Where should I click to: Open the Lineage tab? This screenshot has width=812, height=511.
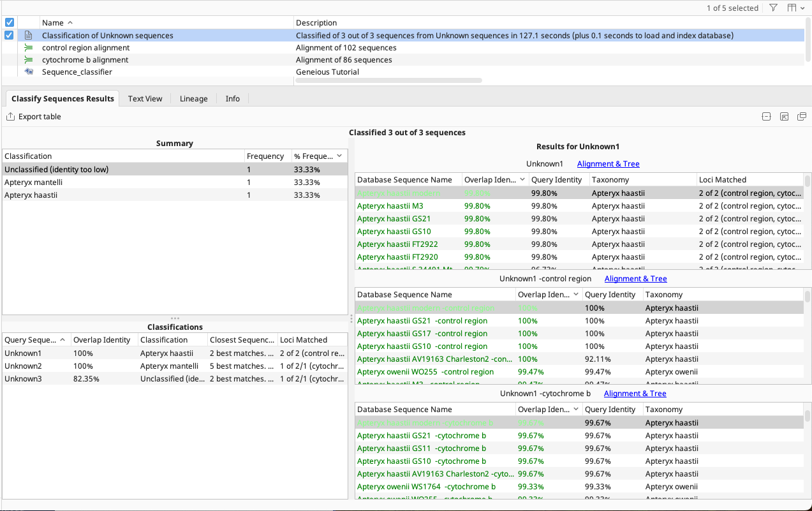tap(193, 99)
